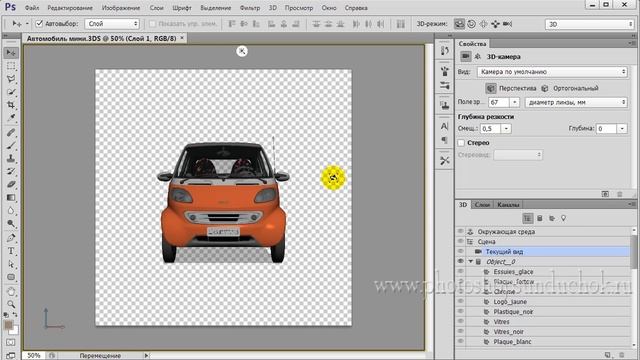This screenshot has width=640, height=360.
Task: Click the Slide 3D object mode icon
Action: 496,24
